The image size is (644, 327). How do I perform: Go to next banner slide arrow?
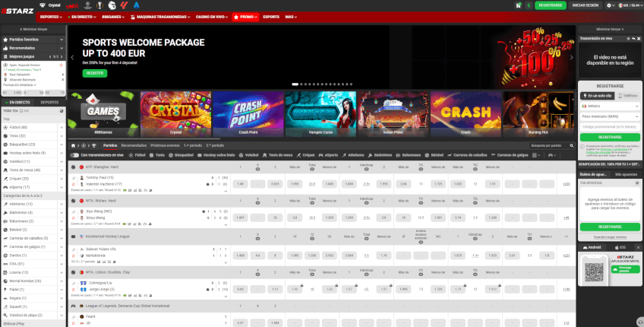tap(571, 58)
